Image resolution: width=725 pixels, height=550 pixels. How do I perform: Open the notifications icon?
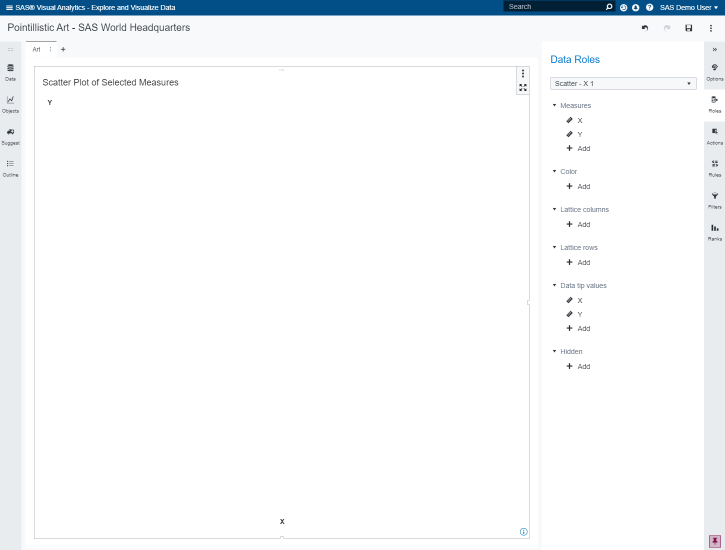coord(636,7)
